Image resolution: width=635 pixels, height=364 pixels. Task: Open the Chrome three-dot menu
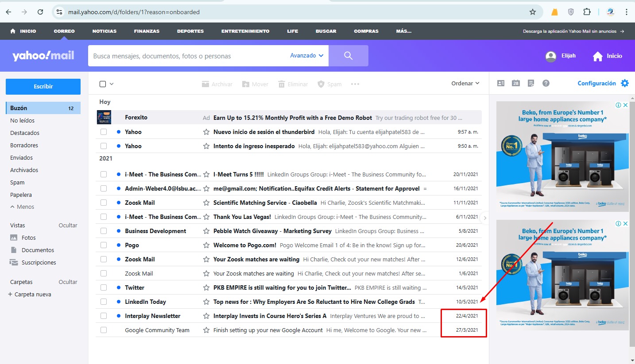pyautogui.click(x=627, y=12)
